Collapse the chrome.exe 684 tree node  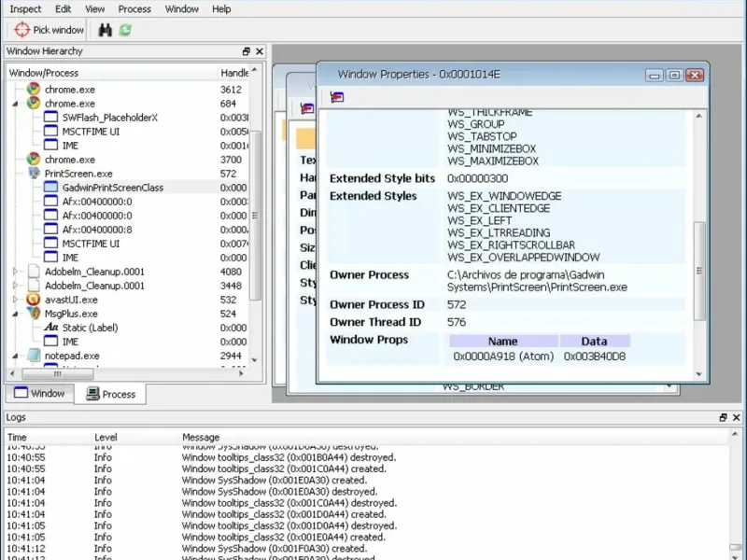pos(15,104)
